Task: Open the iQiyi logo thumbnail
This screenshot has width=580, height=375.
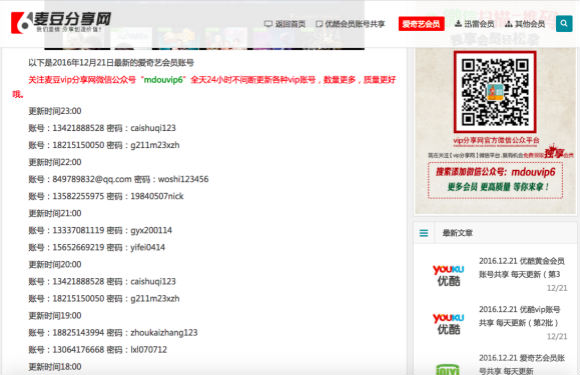Action: (448, 369)
